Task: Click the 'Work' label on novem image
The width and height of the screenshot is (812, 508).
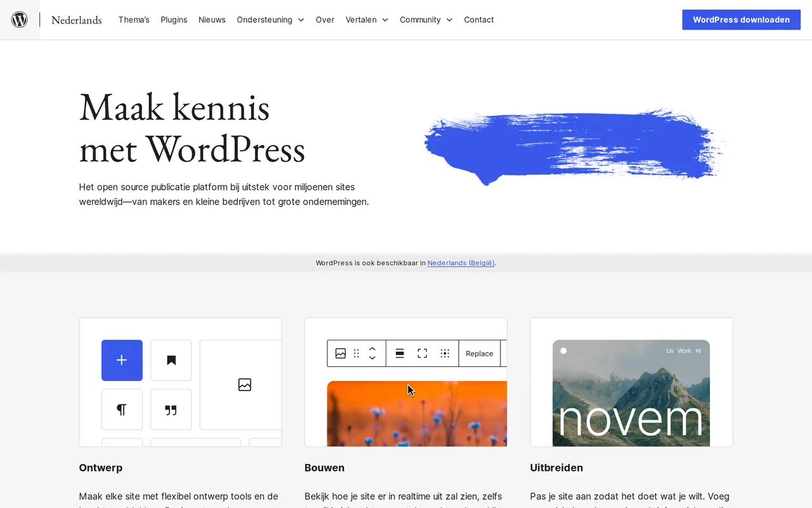Action: [x=684, y=351]
